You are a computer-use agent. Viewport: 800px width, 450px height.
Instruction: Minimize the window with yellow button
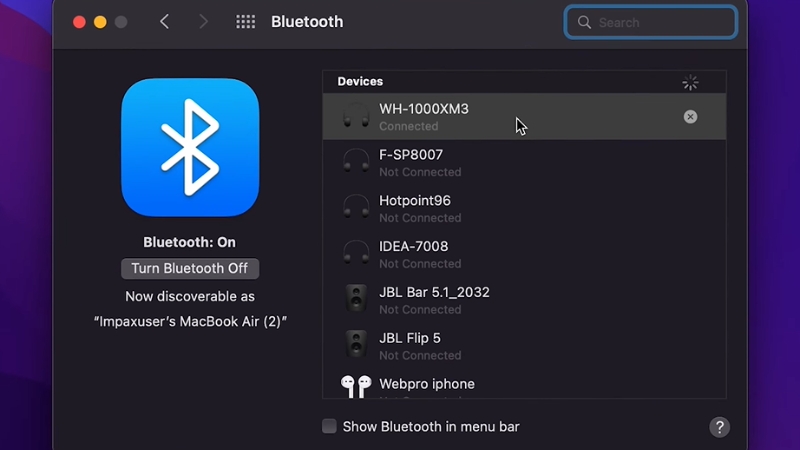(100, 22)
